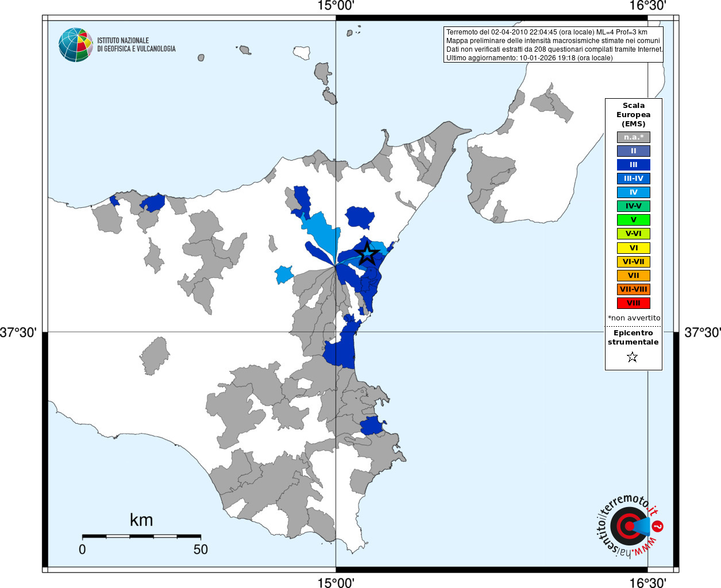Select the n.a.* gray legend swatch
This screenshot has height=588, width=721.
point(634,137)
